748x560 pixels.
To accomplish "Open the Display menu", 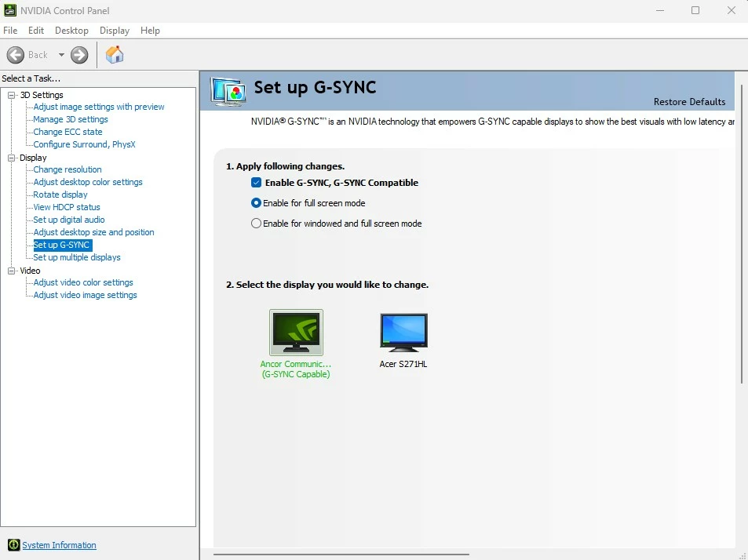I will 115,31.
